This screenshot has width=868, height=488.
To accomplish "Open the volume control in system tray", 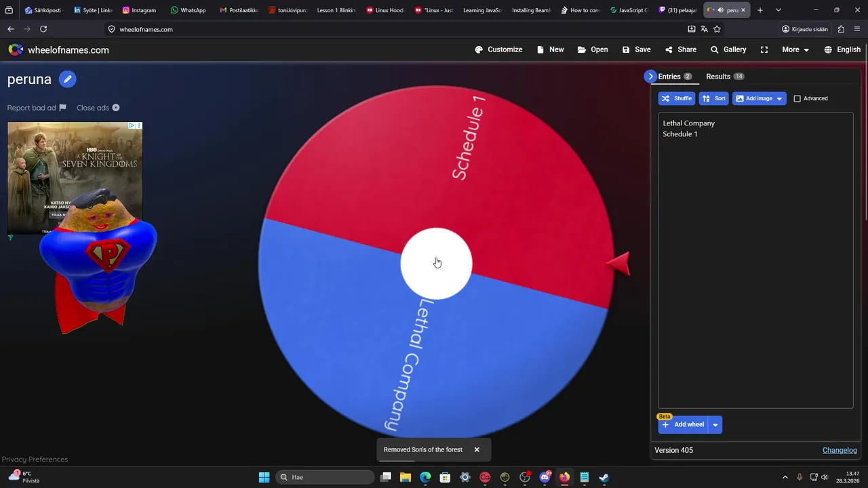I will [825, 477].
